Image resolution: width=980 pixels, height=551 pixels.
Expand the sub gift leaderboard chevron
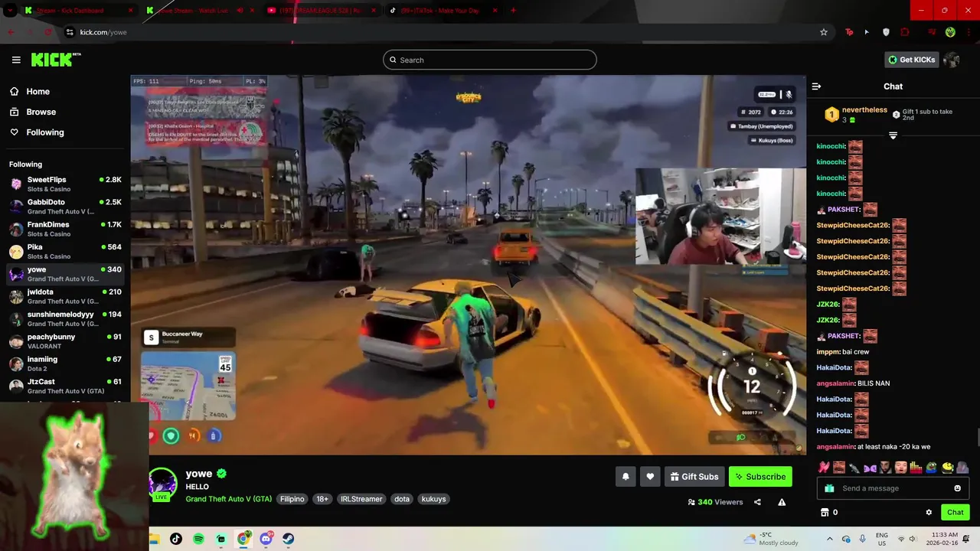point(893,135)
